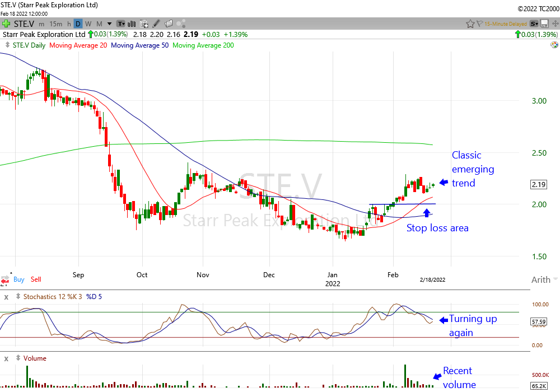Screen dimensions: 560x392
Task: Click the %D 5 indicator label
Action: 94,297
